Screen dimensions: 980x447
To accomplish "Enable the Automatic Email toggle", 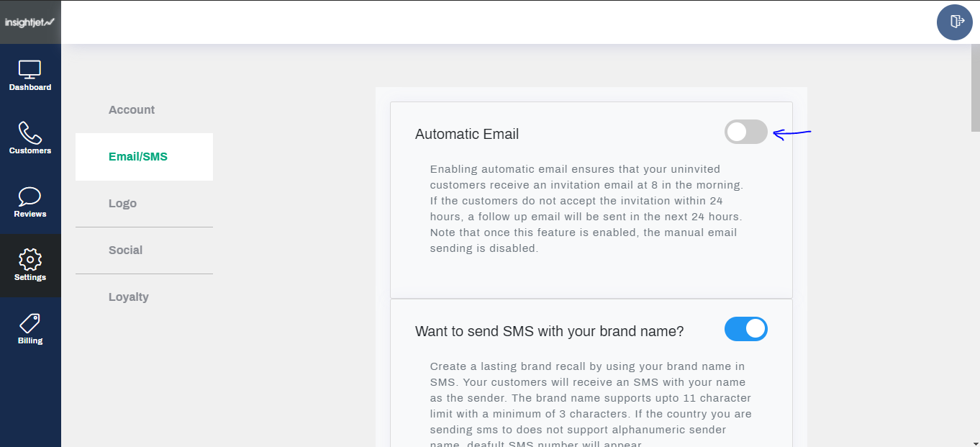I will point(745,132).
